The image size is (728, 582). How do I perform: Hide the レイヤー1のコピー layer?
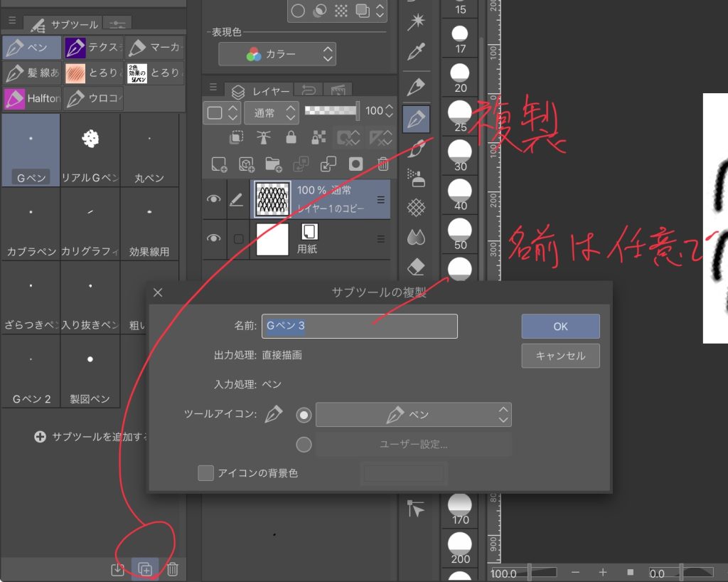[213, 199]
